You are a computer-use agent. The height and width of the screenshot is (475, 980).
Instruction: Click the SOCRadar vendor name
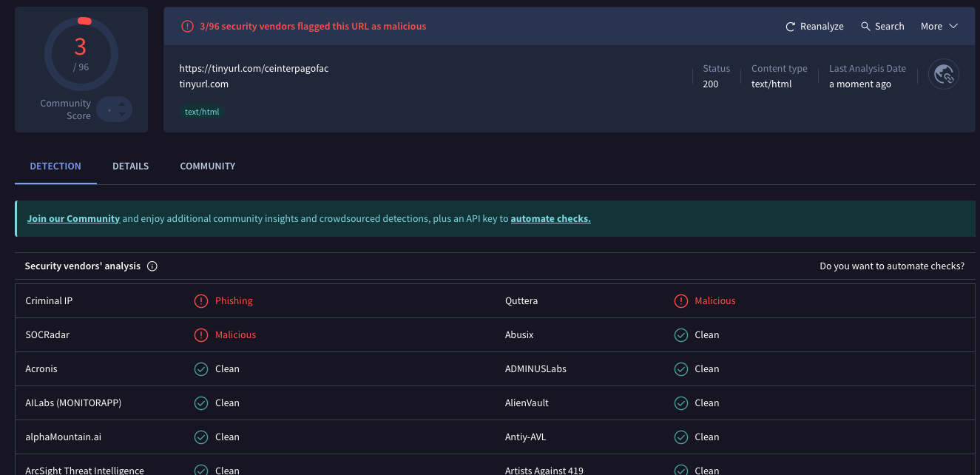coord(47,335)
